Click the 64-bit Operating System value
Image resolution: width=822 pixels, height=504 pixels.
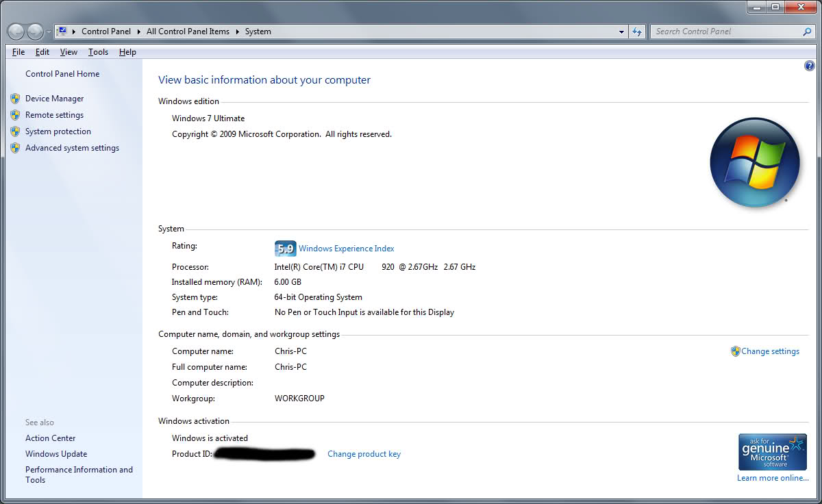coord(319,297)
